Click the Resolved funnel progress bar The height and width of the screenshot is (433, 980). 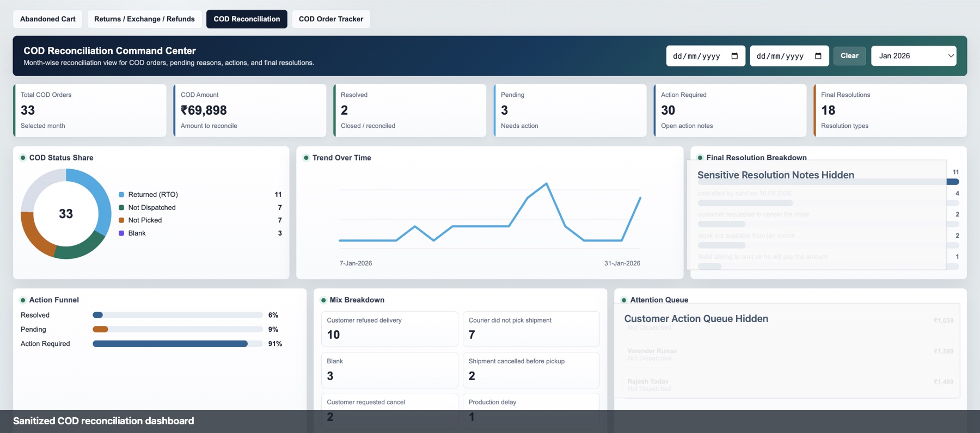177,315
